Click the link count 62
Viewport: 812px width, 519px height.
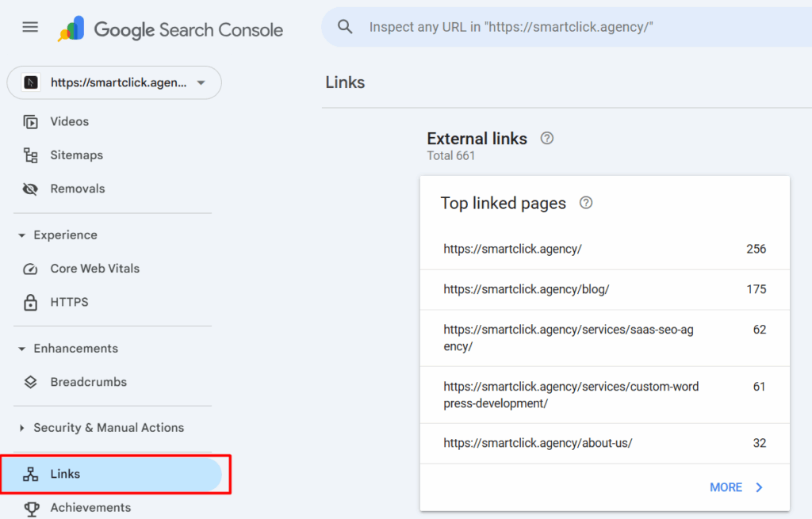pyautogui.click(x=759, y=330)
